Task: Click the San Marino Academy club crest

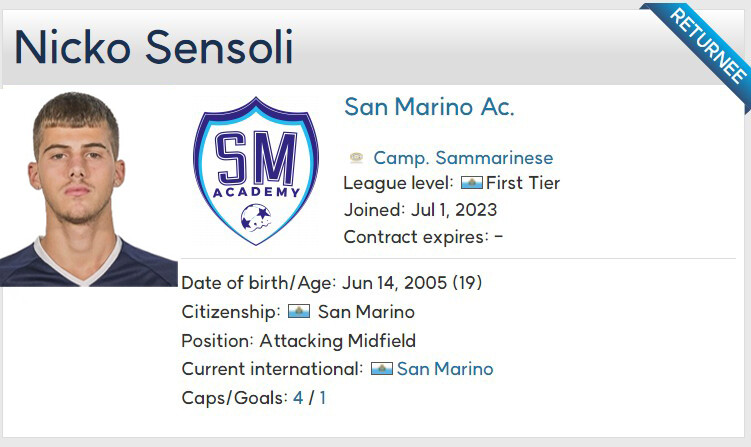Action: click(x=256, y=170)
